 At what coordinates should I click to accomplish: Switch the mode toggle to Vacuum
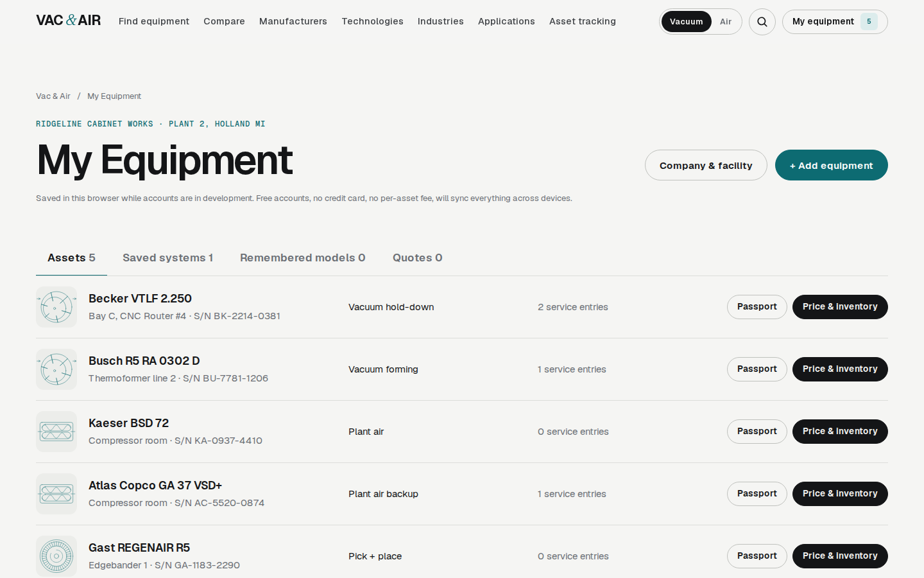pos(686,22)
